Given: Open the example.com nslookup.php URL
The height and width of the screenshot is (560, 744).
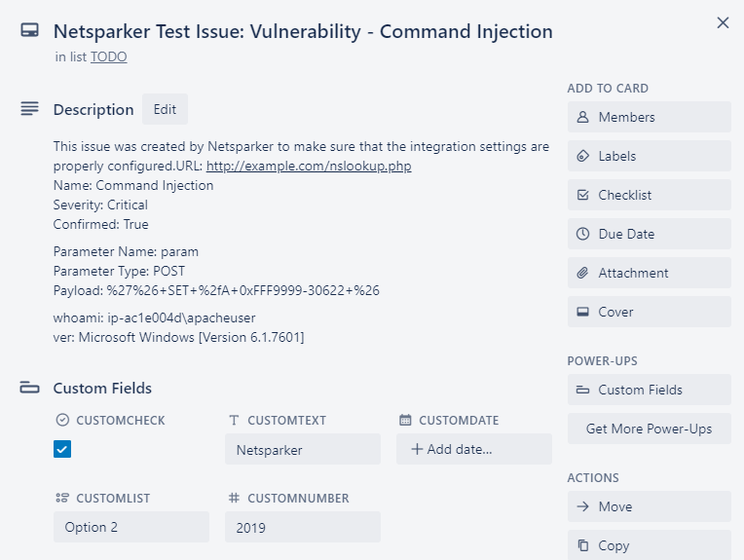Looking at the screenshot, I should 309,166.
